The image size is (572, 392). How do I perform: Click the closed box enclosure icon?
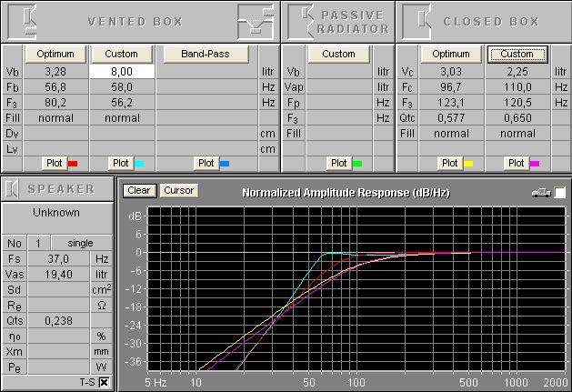(x=416, y=22)
